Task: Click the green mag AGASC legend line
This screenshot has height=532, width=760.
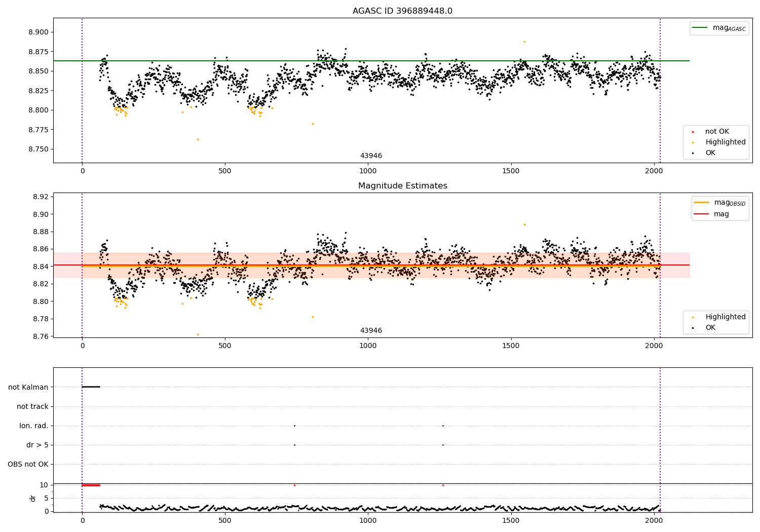Action: pyautogui.click(x=699, y=28)
